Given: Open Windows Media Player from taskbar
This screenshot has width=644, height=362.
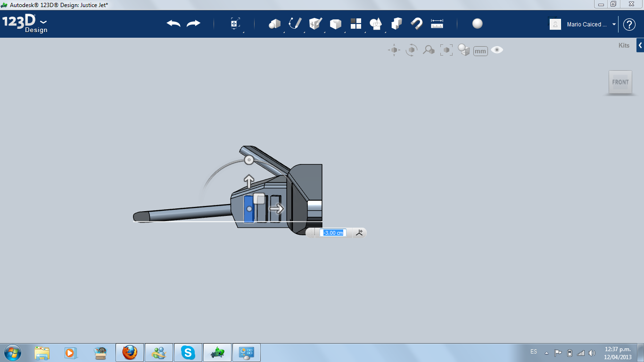Looking at the screenshot, I should 70,353.
